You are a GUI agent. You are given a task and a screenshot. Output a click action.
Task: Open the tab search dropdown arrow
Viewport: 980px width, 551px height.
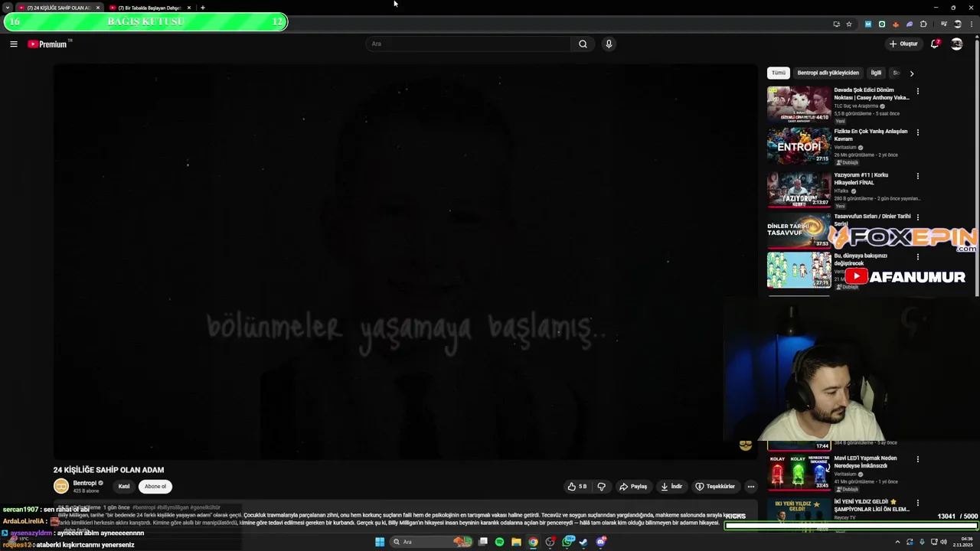pos(8,8)
